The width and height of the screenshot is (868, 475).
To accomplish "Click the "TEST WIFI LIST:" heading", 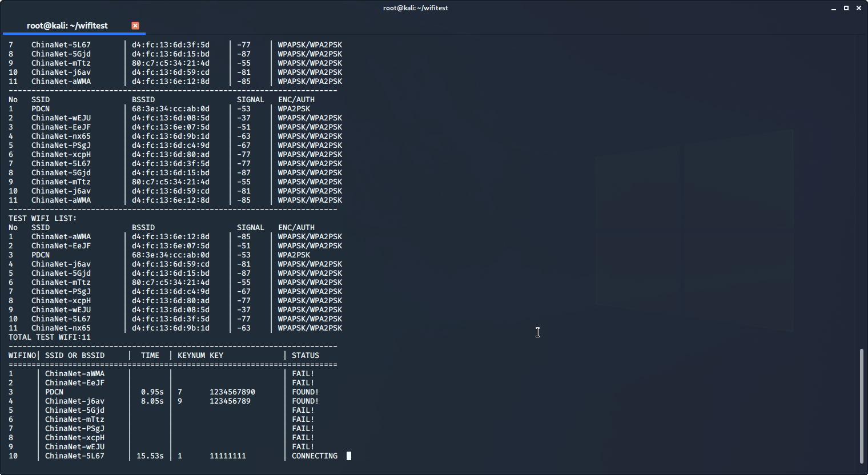I will [x=42, y=218].
